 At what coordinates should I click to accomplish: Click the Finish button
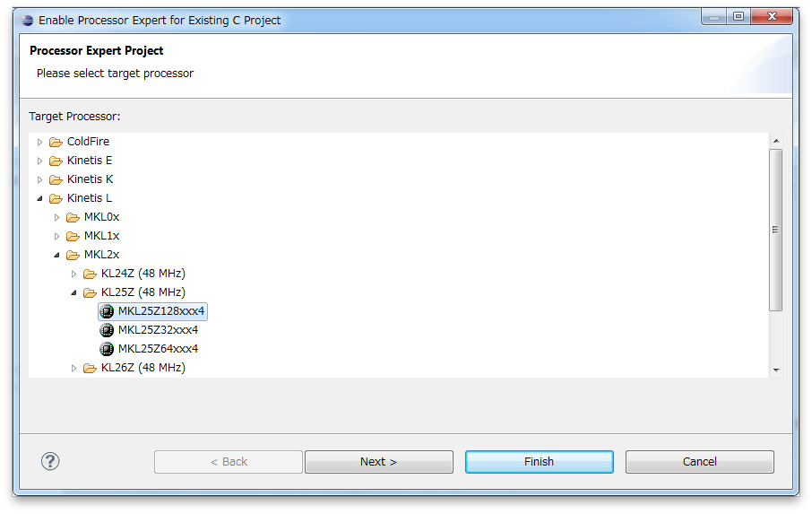(x=539, y=462)
